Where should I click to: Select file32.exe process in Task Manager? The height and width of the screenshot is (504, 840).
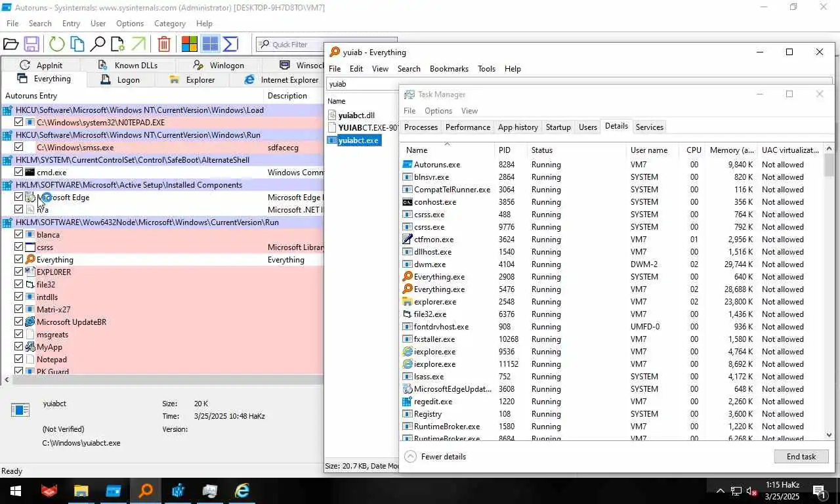coord(611,314)
